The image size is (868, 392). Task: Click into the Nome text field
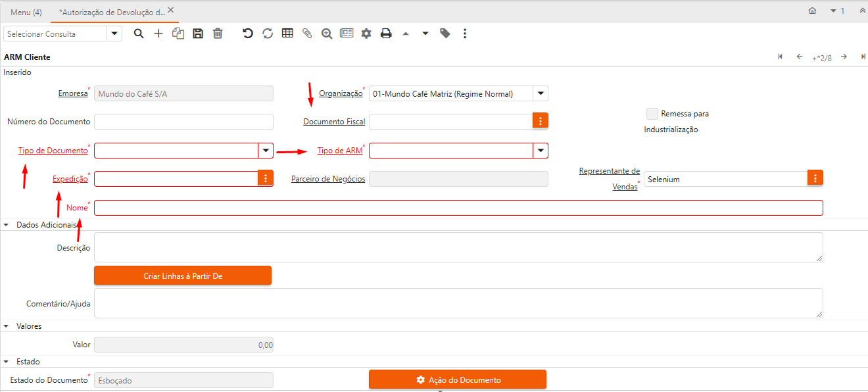point(458,208)
